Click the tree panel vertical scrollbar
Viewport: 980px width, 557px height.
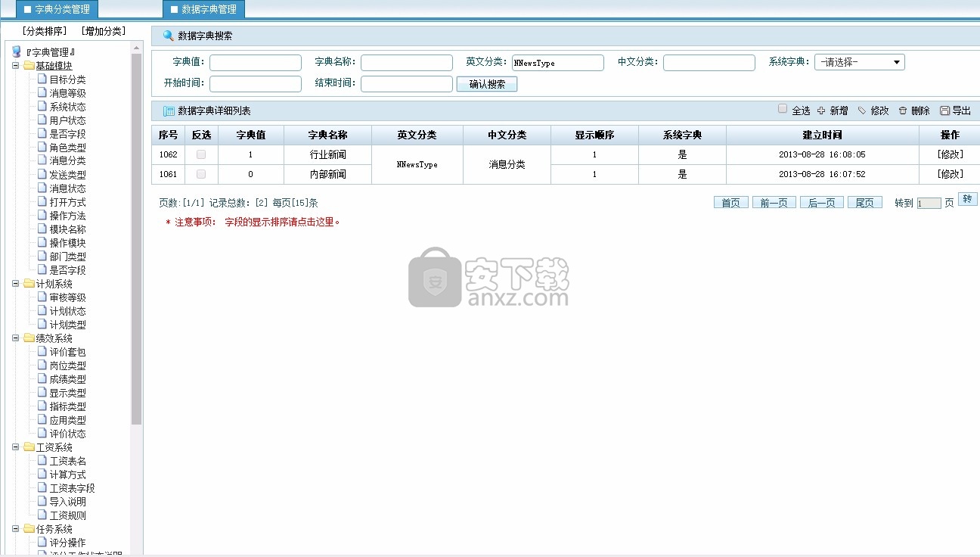[136, 238]
